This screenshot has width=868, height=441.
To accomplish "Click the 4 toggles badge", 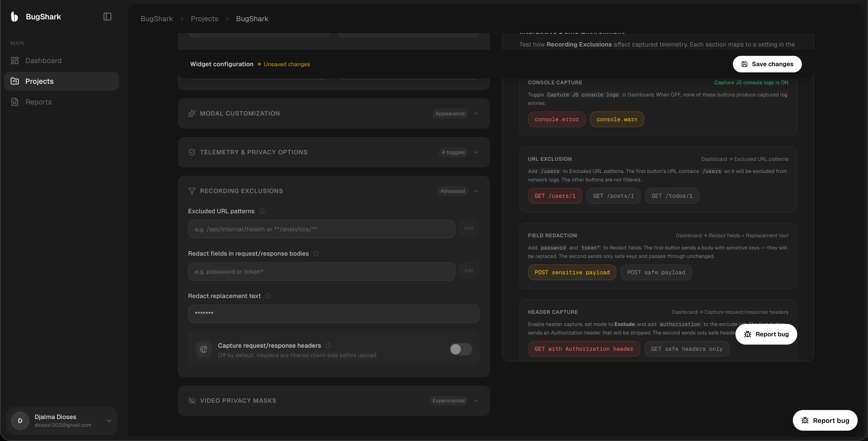I will click(453, 153).
